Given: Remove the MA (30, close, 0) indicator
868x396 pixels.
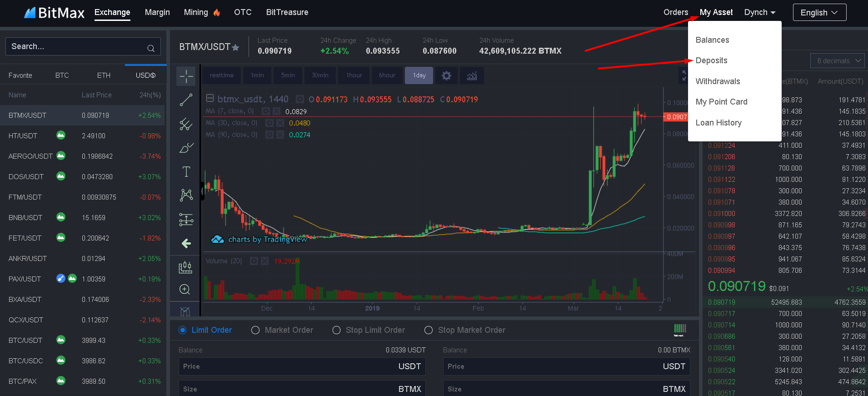Looking at the screenshot, I should point(280,123).
